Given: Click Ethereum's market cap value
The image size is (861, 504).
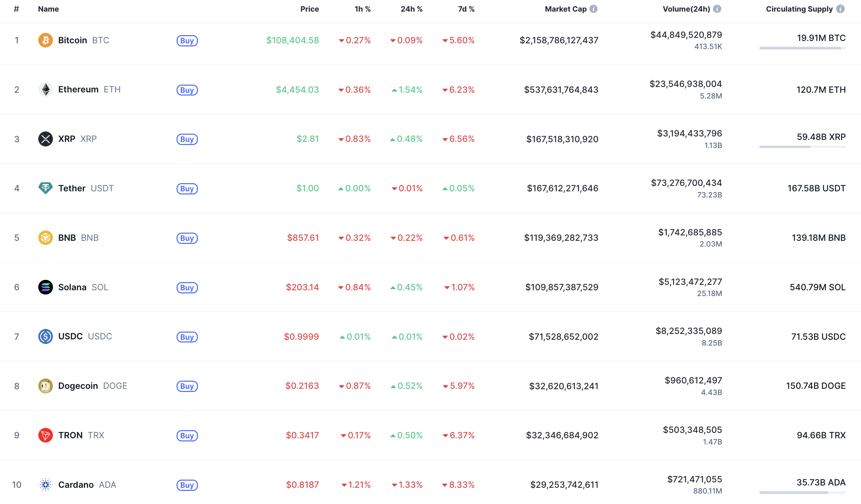Looking at the screenshot, I should (x=561, y=90).
